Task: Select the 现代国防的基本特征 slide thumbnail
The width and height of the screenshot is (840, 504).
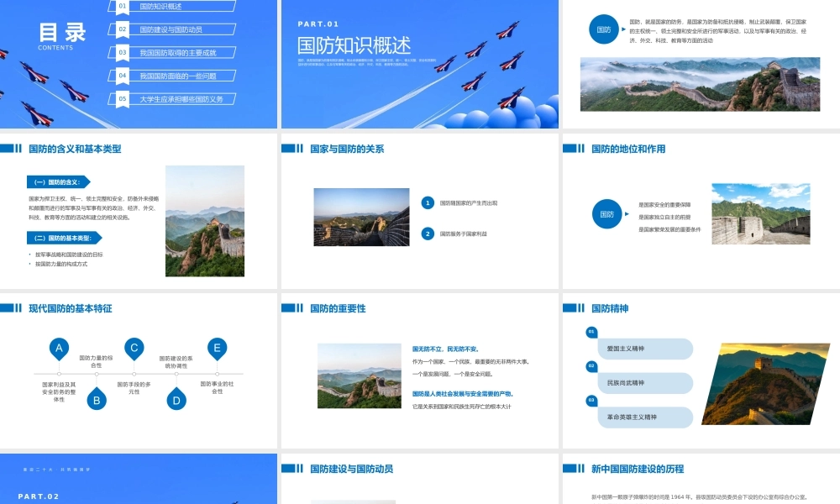Action: [139, 370]
